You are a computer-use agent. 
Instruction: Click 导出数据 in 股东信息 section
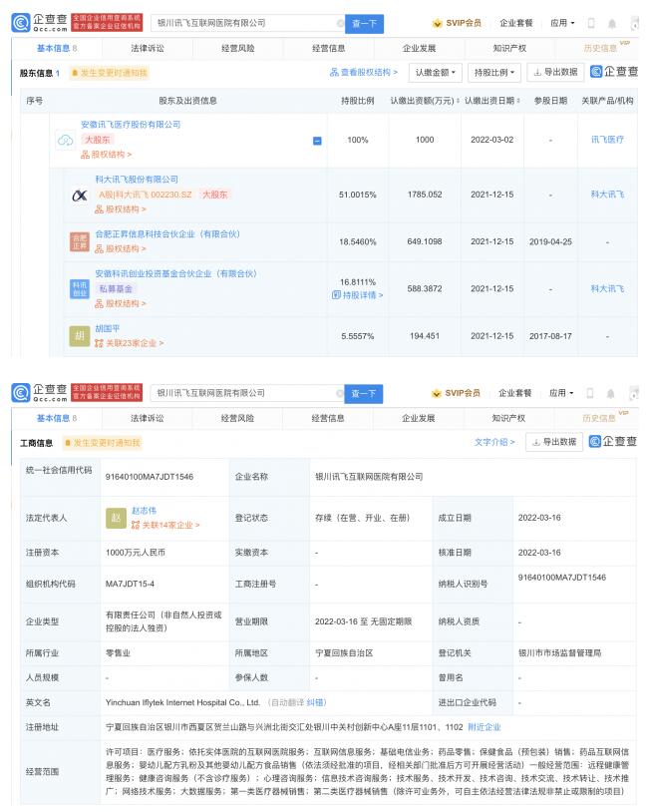tap(556, 72)
